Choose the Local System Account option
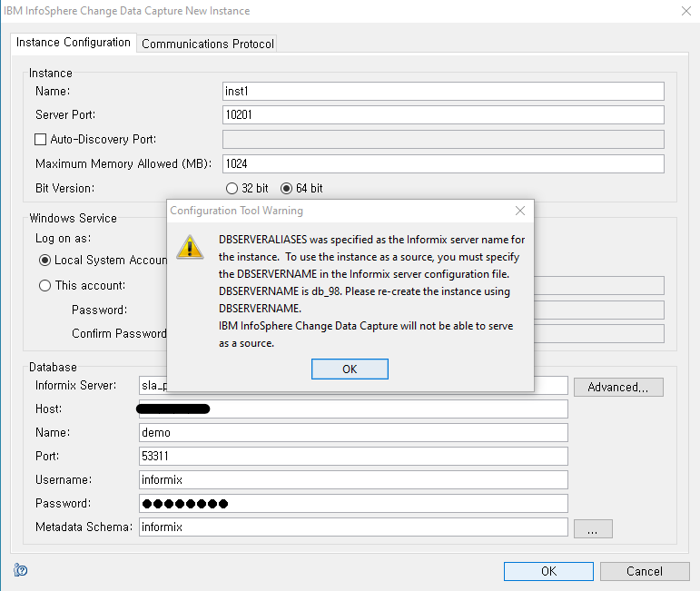Screen dimensions: 700x591 tap(44, 261)
